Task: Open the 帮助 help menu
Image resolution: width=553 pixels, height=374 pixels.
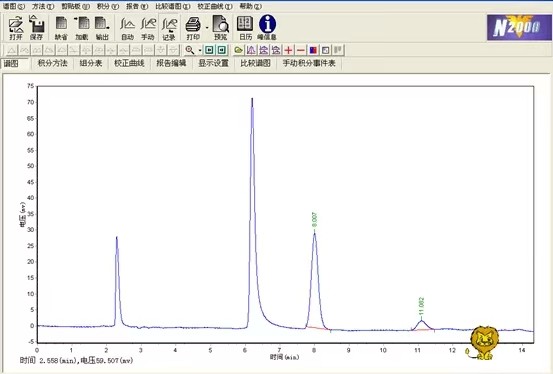Action: (251, 6)
